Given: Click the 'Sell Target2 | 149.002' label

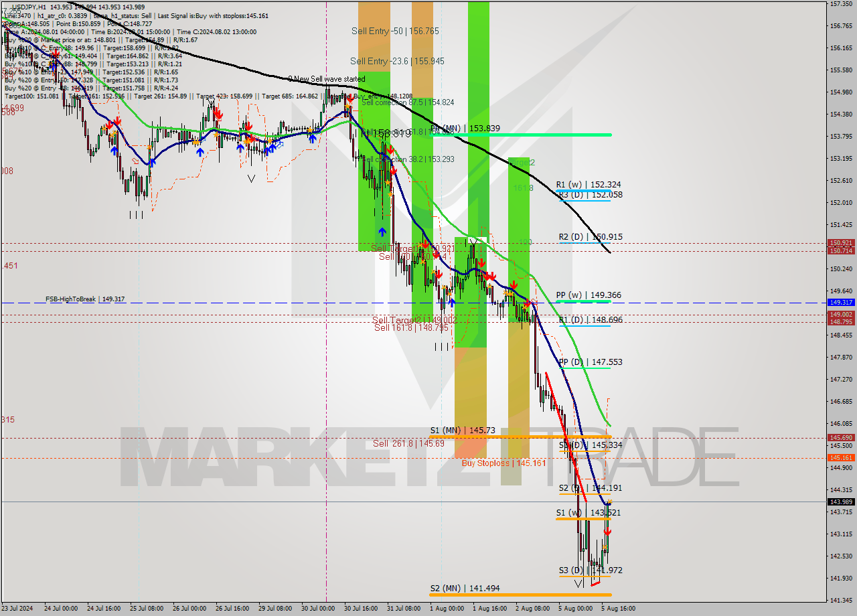Looking at the screenshot, I should (414, 320).
